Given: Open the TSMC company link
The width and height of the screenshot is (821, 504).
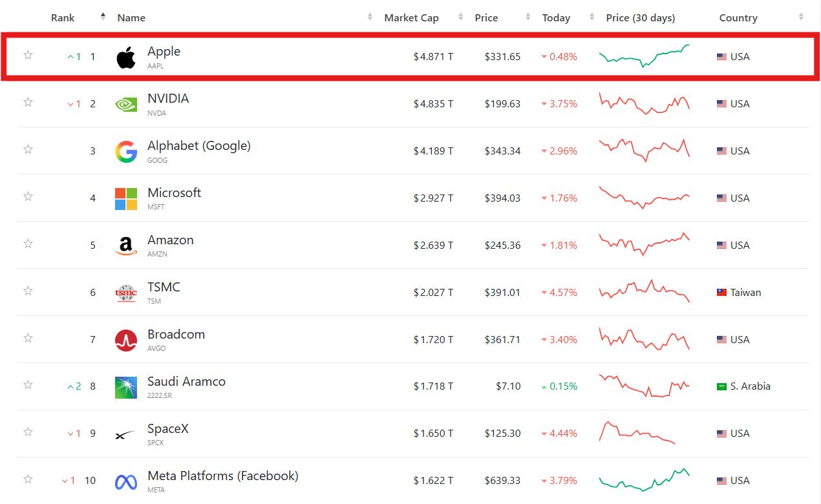Looking at the screenshot, I should [164, 288].
